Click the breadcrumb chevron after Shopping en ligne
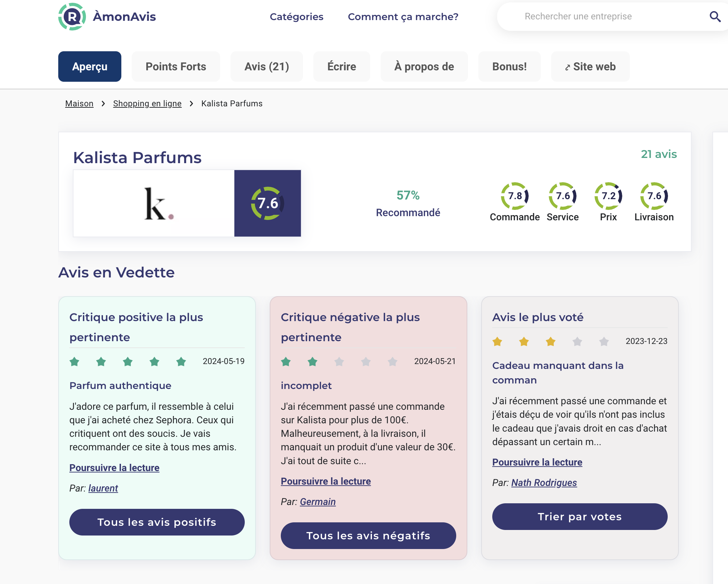The image size is (728, 584). 191,104
